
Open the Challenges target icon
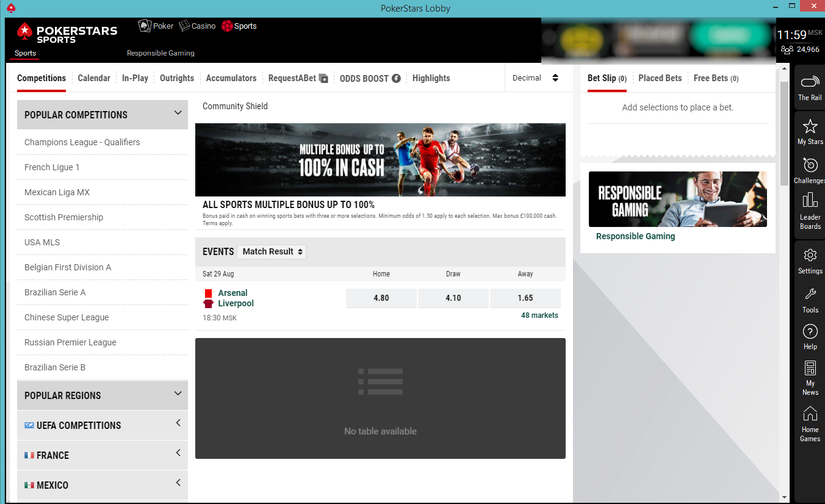(810, 165)
